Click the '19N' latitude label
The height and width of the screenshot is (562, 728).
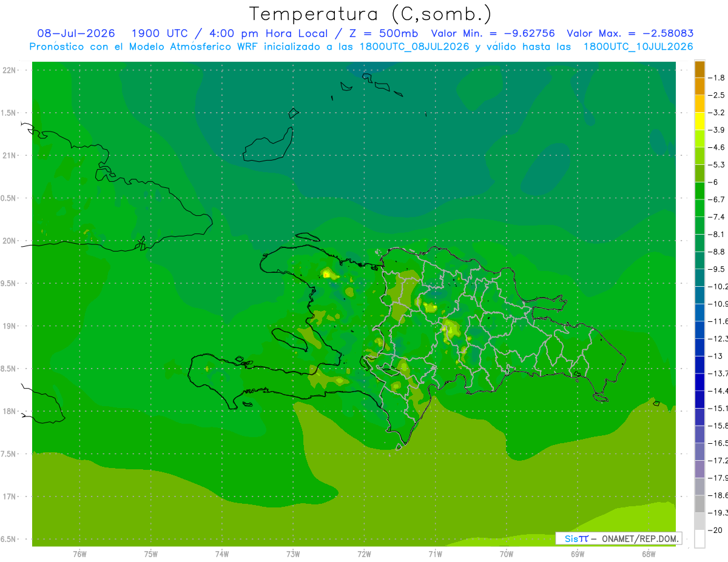tap(10, 326)
